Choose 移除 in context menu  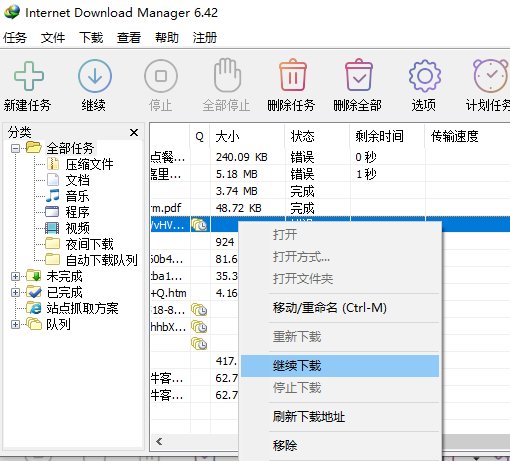coord(340,446)
